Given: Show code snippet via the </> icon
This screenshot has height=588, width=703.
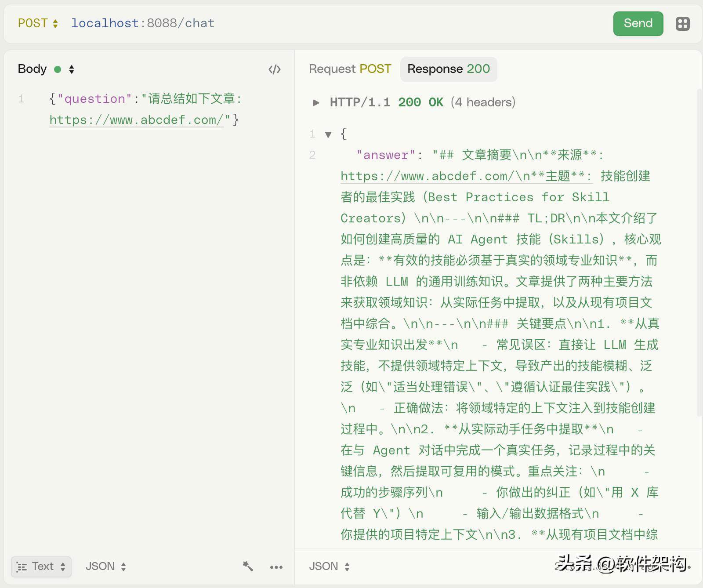Looking at the screenshot, I should (275, 69).
